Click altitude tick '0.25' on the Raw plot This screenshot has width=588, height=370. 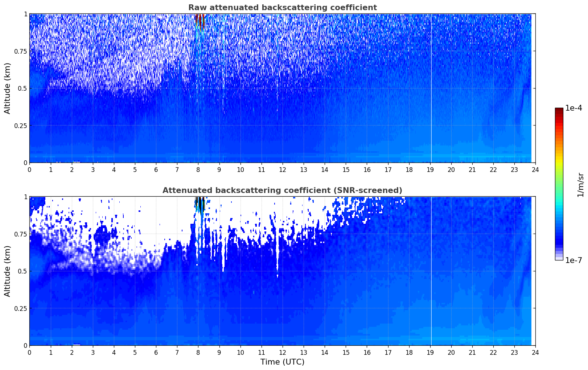coord(21,126)
